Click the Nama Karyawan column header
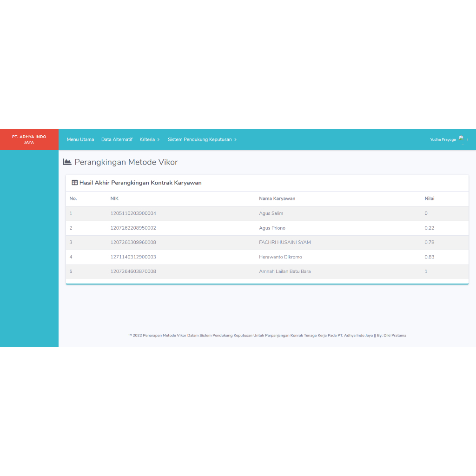This screenshot has width=476, height=476. [277, 198]
